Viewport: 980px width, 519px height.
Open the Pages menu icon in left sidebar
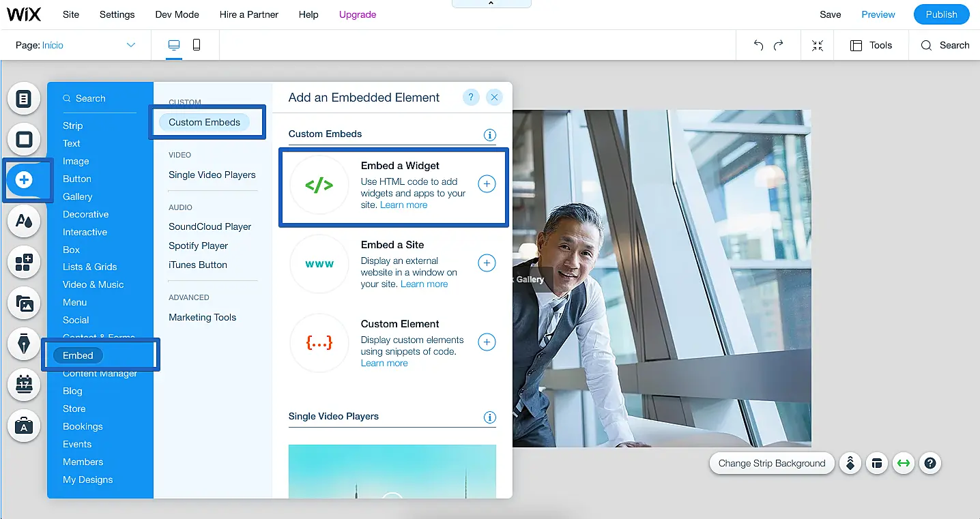[24, 100]
